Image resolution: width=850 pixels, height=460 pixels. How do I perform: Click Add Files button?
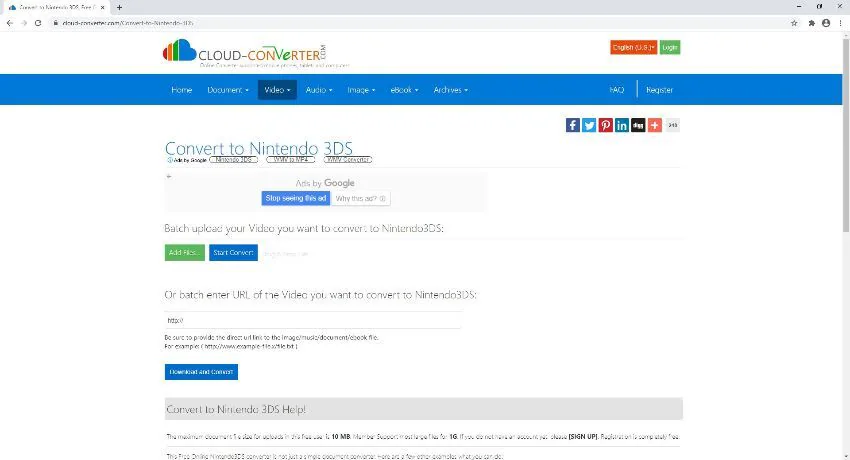pyautogui.click(x=185, y=252)
